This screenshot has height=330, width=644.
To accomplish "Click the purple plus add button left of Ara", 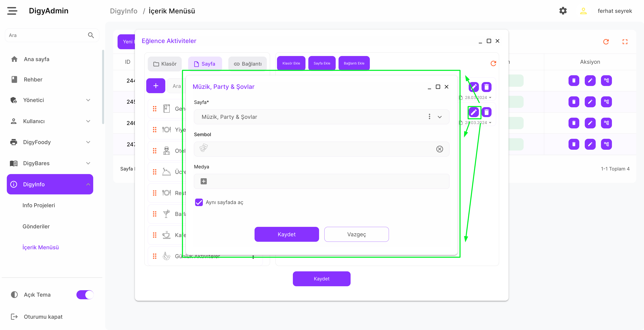I will point(155,86).
